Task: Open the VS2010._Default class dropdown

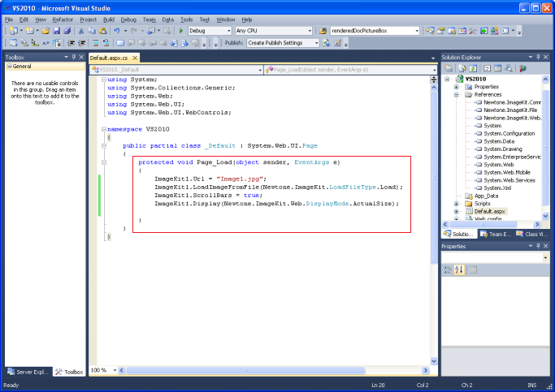Action: 260,70
